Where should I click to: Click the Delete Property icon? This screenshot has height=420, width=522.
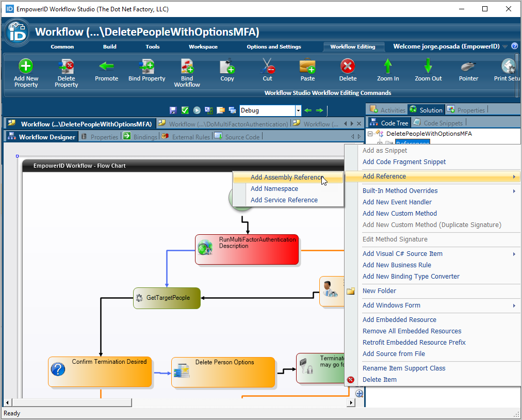point(66,66)
